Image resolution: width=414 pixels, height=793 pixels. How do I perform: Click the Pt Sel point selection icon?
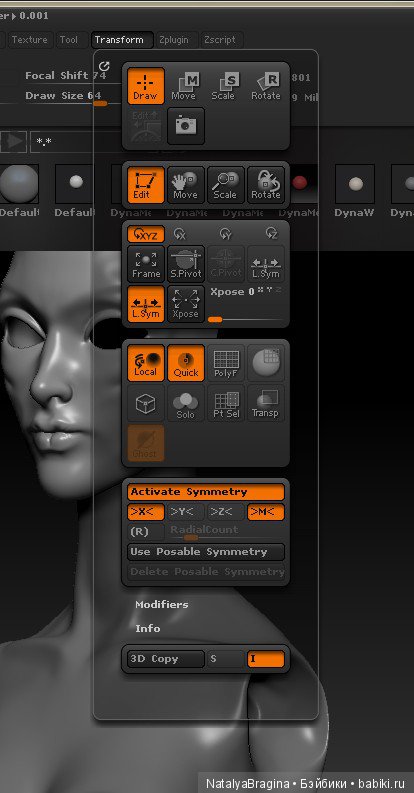click(x=225, y=403)
